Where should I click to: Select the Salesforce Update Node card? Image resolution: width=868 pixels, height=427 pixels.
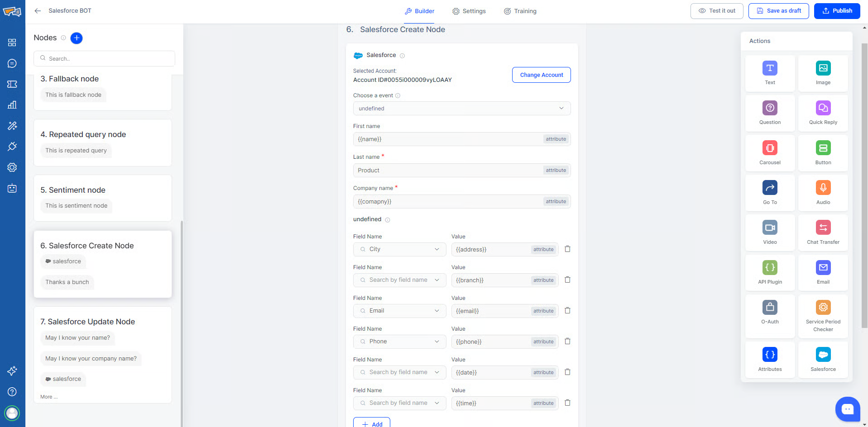[x=103, y=355]
